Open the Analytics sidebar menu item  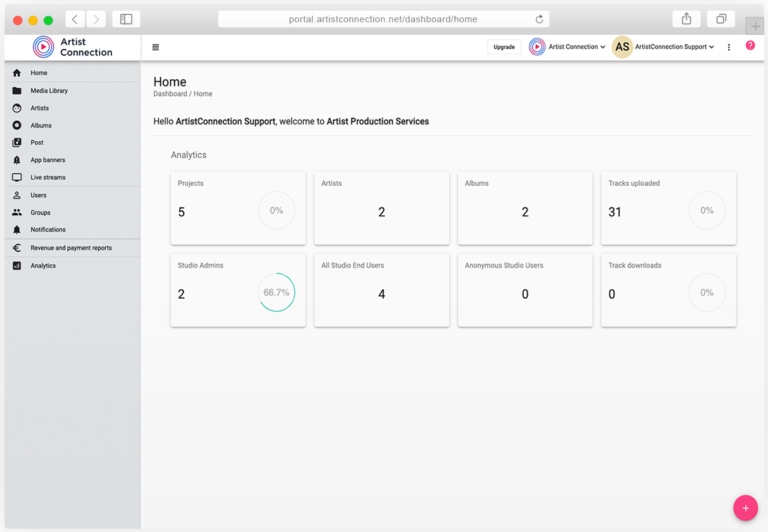tap(43, 266)
